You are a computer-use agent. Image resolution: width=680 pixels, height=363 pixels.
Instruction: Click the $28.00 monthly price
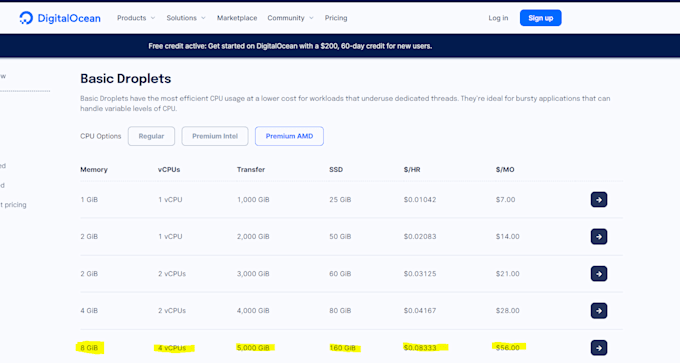[507, 311]
